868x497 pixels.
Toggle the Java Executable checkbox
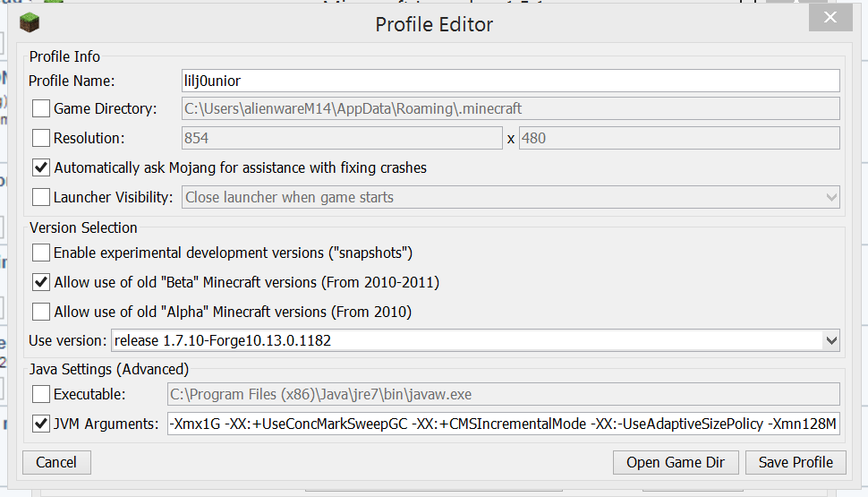(41, 394)
